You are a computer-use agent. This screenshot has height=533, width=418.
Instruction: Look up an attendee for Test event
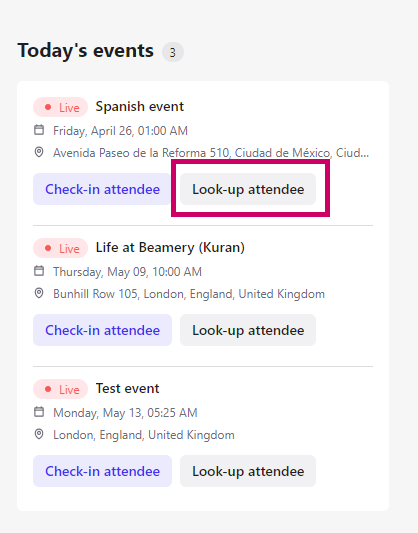248,471
